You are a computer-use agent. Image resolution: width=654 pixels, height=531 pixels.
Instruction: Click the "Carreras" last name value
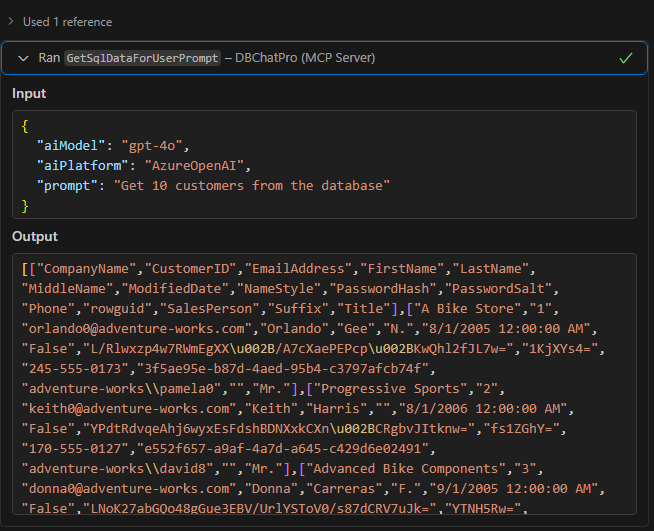[344, 489]
